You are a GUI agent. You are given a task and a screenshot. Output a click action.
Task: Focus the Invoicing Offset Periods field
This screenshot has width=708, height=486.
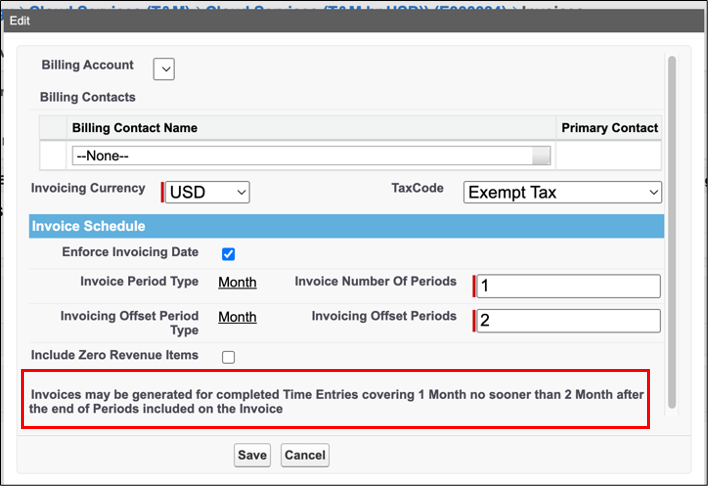tap(568, 321)
